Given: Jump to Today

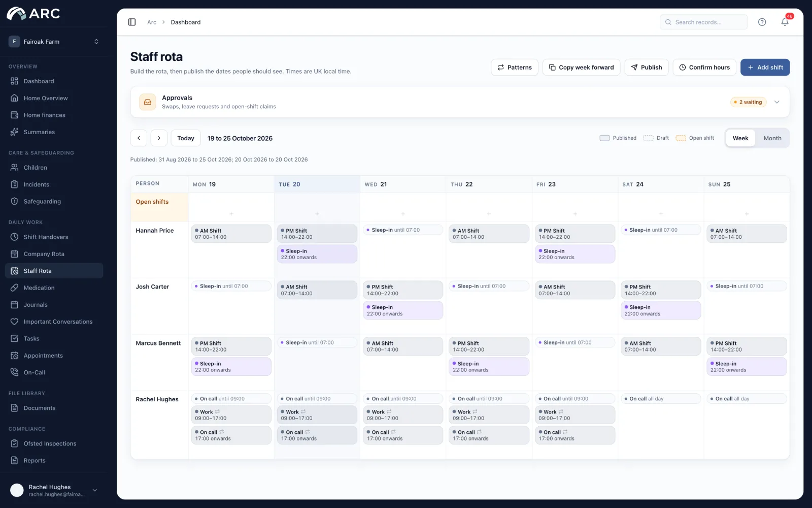Looking at the screenshot, I should (186, 138).
